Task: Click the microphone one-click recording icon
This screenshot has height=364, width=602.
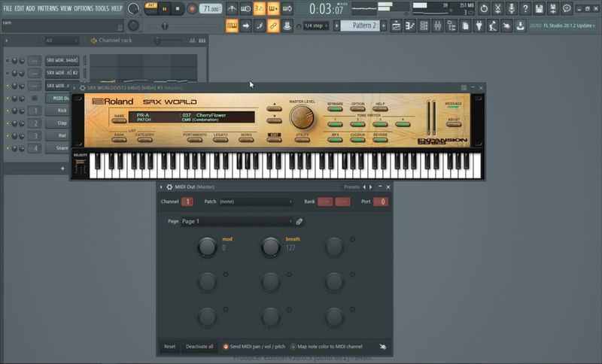Action: tap(512, 8)
